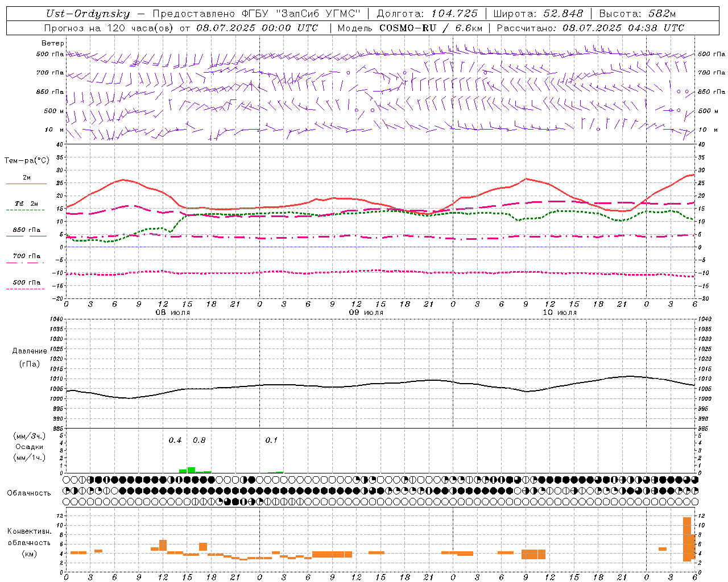Screen dimensions: 728x582
Task: Click the '500 м' wind level label on left
Action: point(54,111)
